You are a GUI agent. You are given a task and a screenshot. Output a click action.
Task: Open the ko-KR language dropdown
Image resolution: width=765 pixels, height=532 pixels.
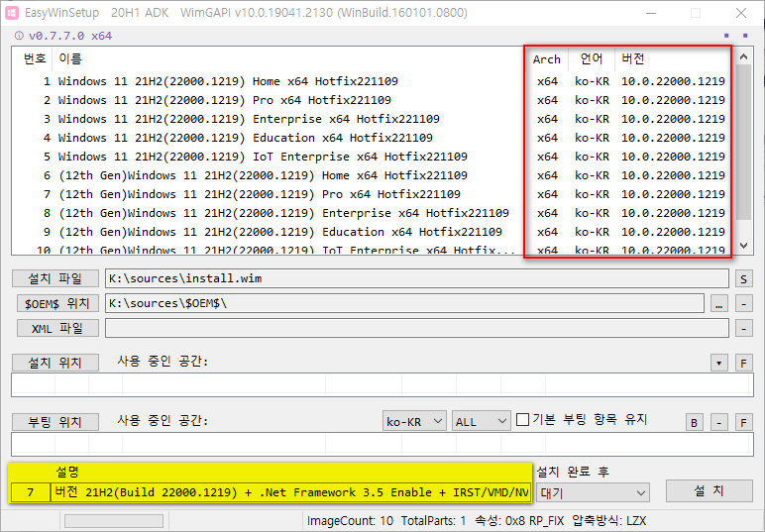414,421
